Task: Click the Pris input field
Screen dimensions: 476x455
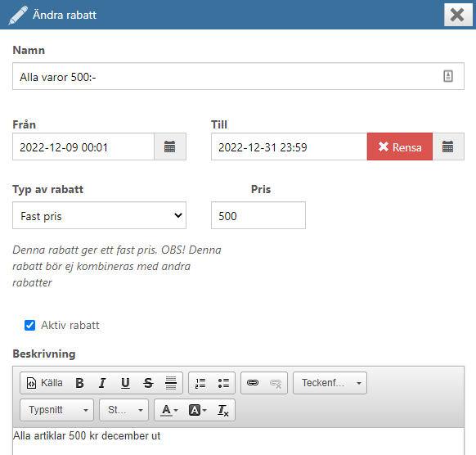Action: [258, 215]
